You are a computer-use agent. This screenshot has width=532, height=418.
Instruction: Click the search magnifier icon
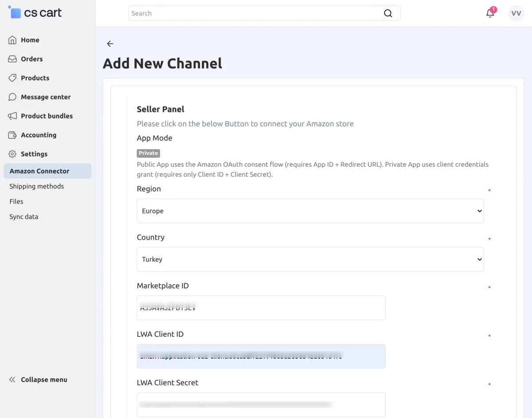[x=388, y=13]
